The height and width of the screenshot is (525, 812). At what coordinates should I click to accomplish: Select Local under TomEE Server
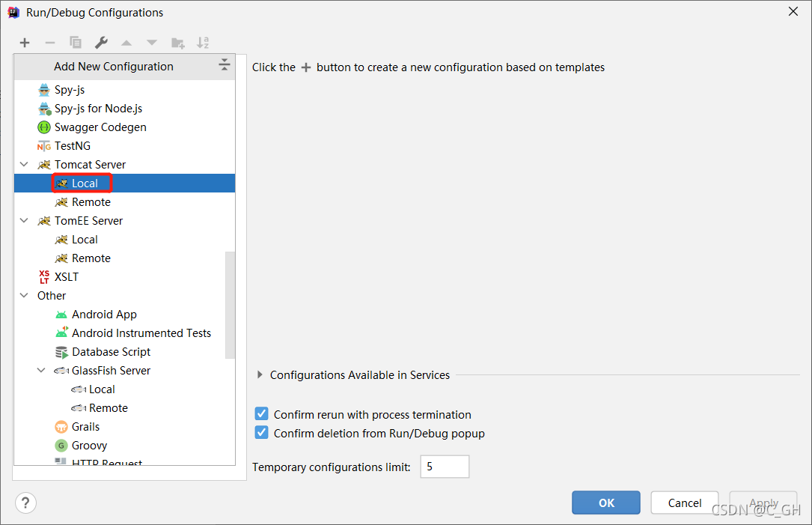(124, 240)
